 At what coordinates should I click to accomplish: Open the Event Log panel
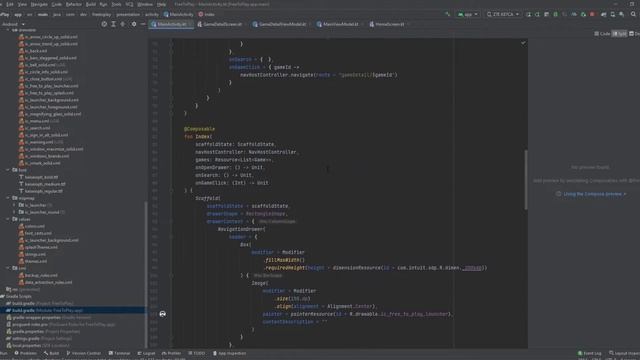click(x=590, y=353)
